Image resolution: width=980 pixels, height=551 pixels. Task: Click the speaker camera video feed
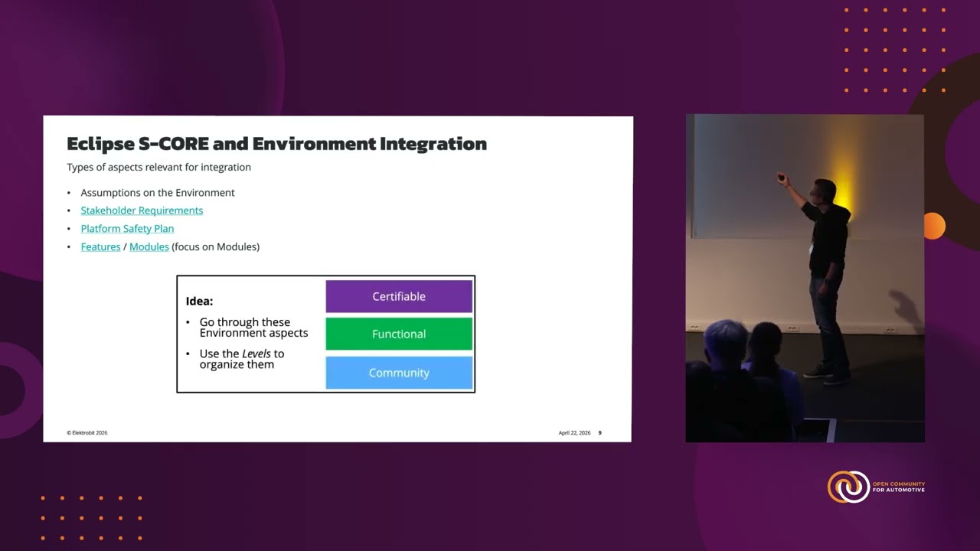tap(805, 279)
